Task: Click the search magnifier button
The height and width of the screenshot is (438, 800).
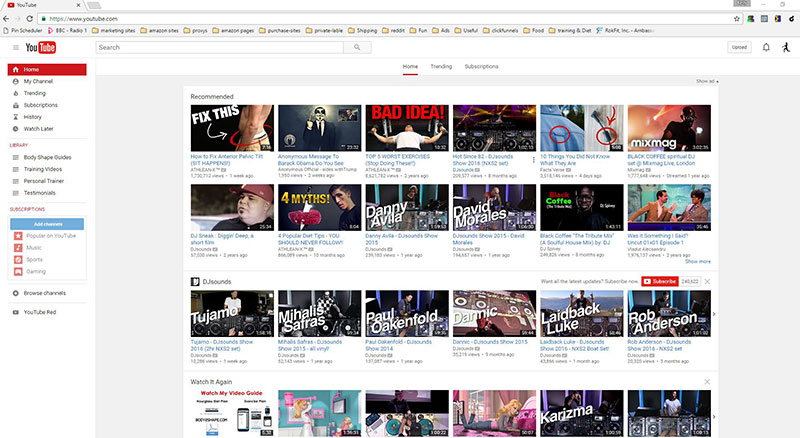Action: coord(357,47)
